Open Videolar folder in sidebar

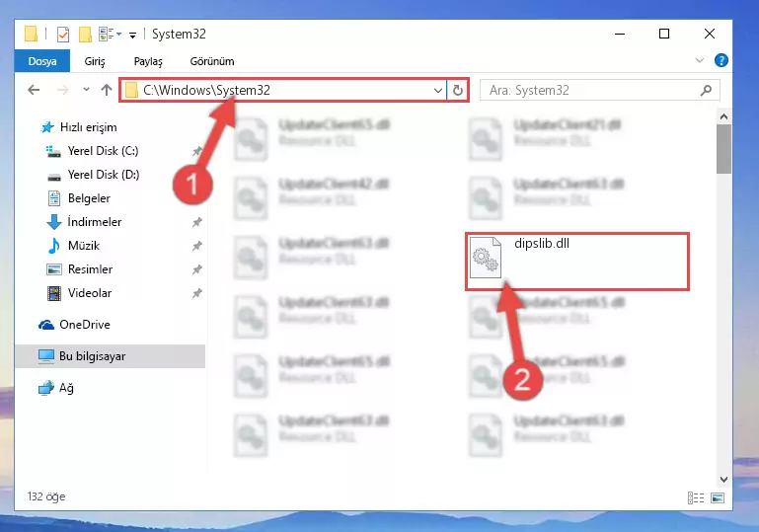coord(79,293)
